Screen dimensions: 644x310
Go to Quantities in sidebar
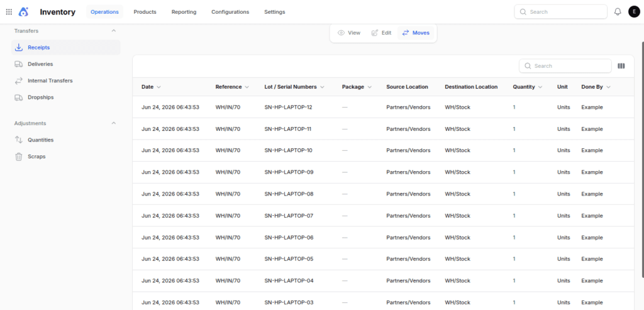[x=65, y=140]
